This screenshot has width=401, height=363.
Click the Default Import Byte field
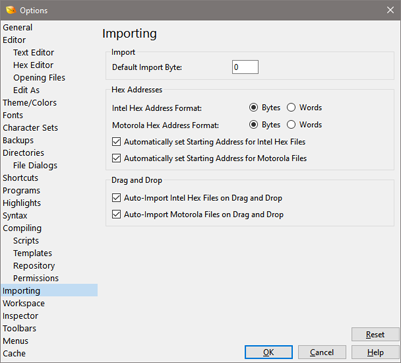[x=245, y=67]
